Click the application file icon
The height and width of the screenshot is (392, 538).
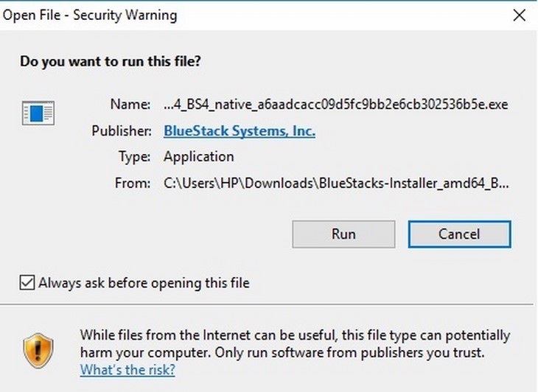coord(38,113)
